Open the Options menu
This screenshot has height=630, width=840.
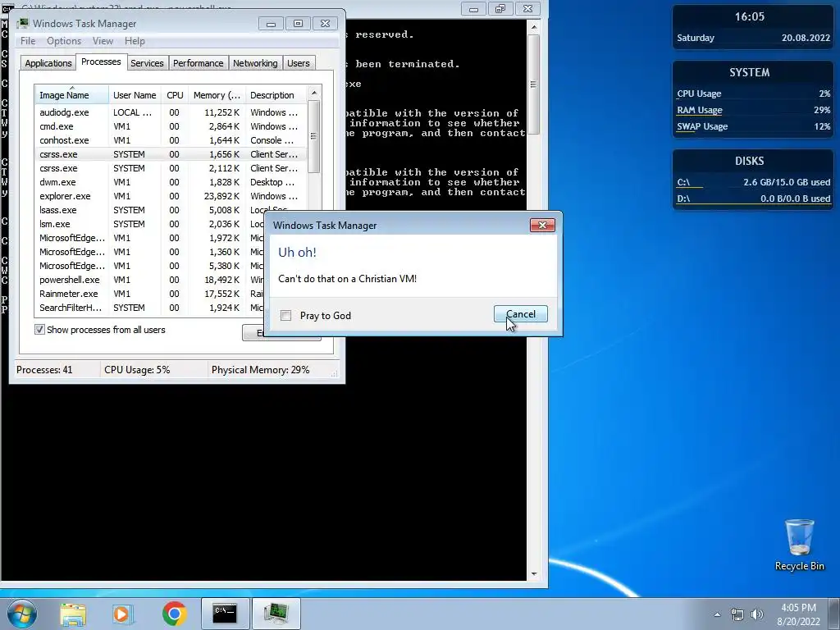pos(64,41)
